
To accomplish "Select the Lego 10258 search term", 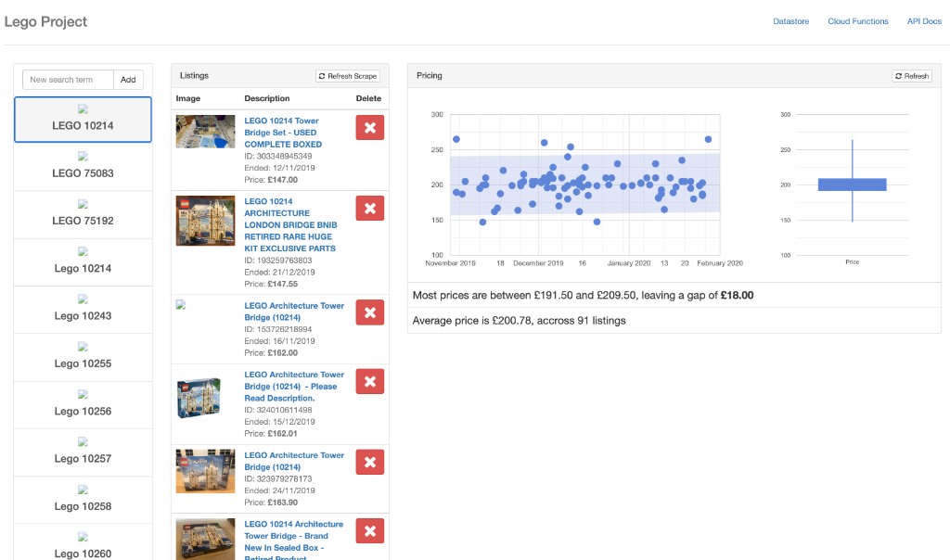I will click(x=83, y=500).
